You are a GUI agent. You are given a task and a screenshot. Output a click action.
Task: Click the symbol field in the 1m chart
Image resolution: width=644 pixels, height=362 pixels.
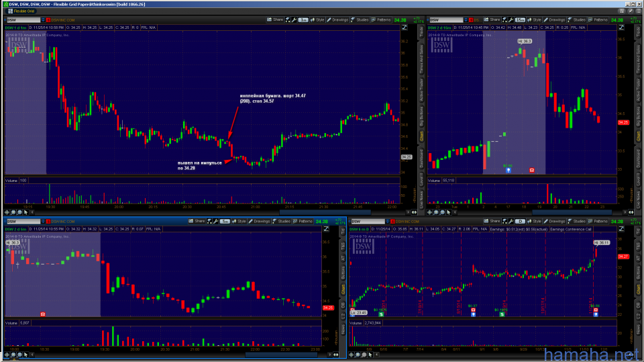coord(23,19)
